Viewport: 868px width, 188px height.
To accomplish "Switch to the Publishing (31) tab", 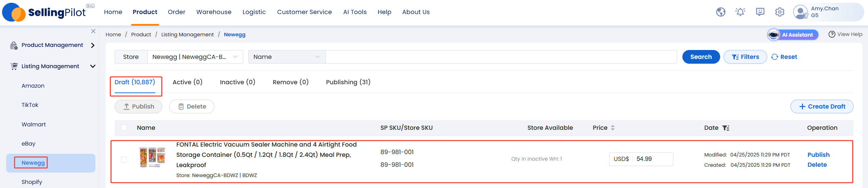I will click(x=348, y=82).
